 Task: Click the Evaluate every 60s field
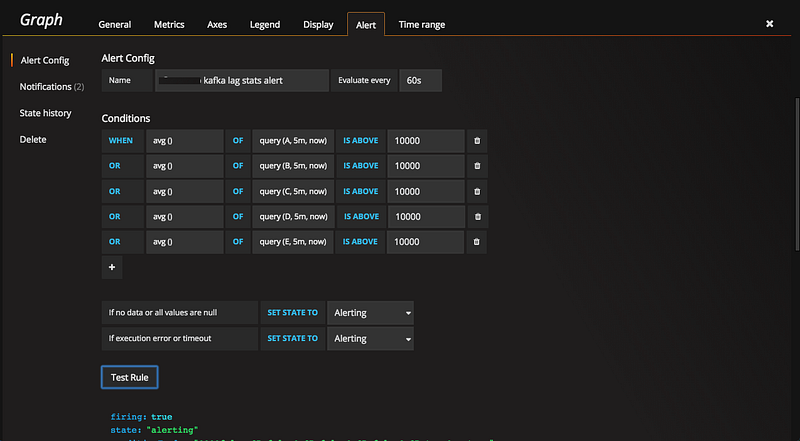pyautogui.click(x=420, y=81)
